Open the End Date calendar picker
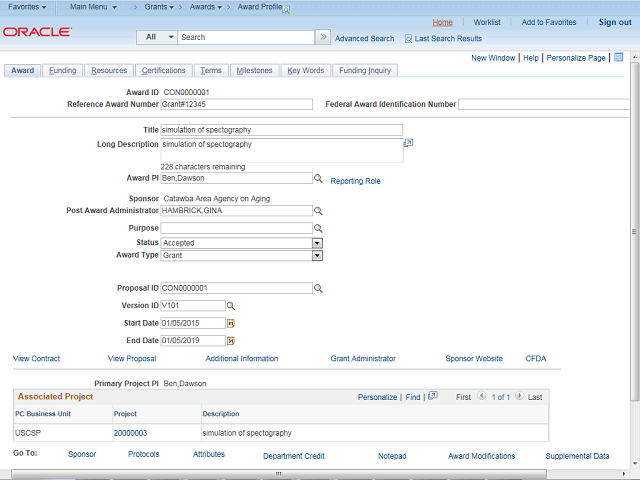Viewport: 640px width, 480px height. pos(230,341)
